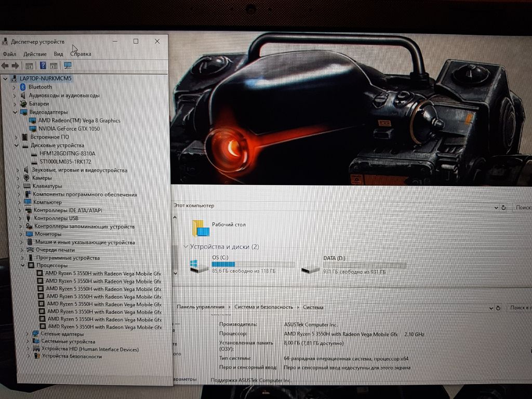The width and height of the screenshot is (532, 399).
Task: Click the Back arrow in Device Manager toolbar
Action: (x=5, y=65)
